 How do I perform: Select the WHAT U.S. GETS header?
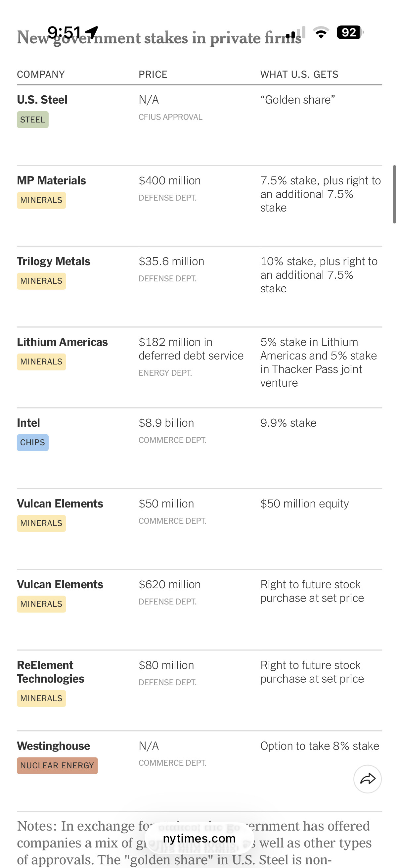coord(299,74)
